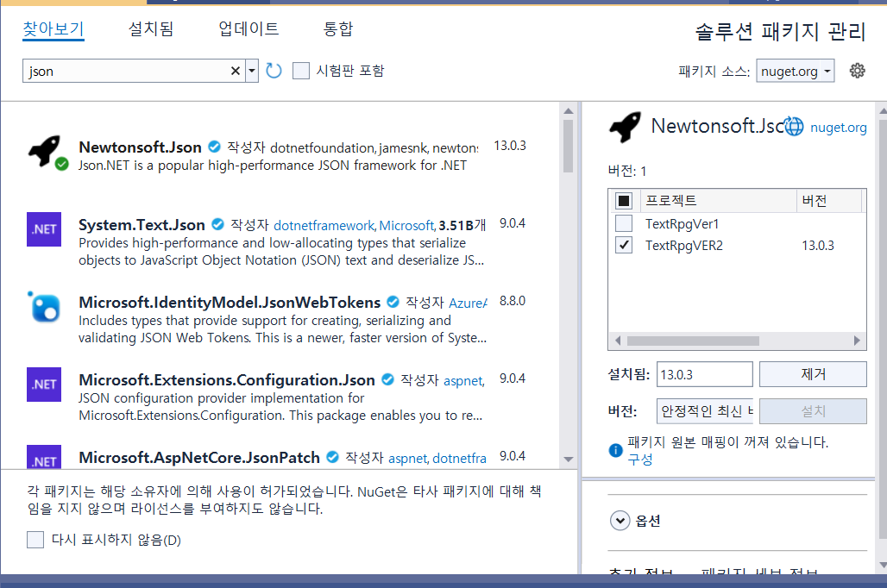Image resolution: width=887 pixels, height=588 pixels.
Task: Click the project table horizontal scrollbar thumb
Action: click(x=693, y=341)
